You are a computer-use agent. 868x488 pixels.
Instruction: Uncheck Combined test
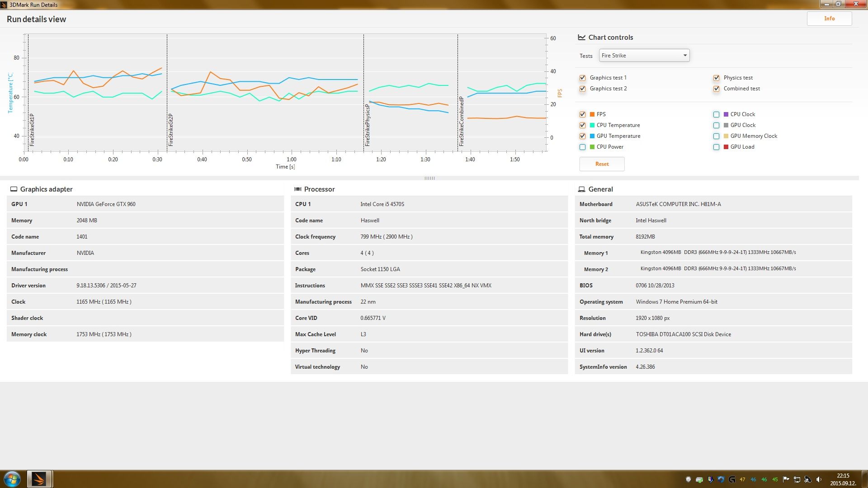[716, 89]
